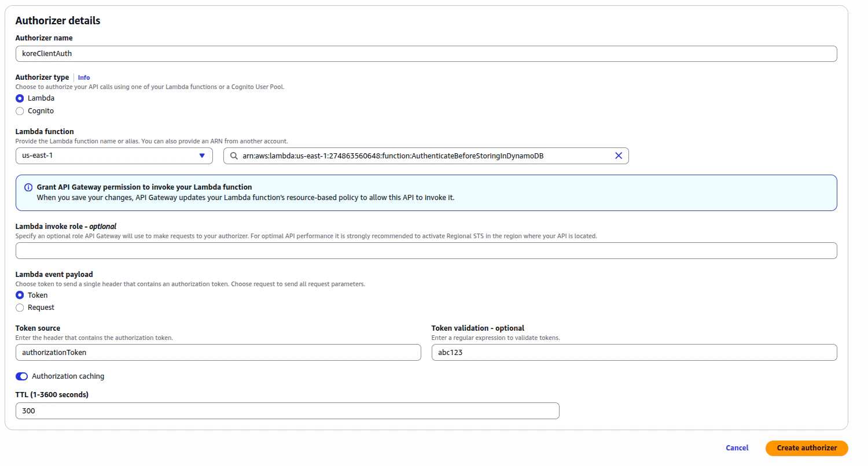
Task: Clear the Lambda ARN using the X icon
Action: point(619,156)
